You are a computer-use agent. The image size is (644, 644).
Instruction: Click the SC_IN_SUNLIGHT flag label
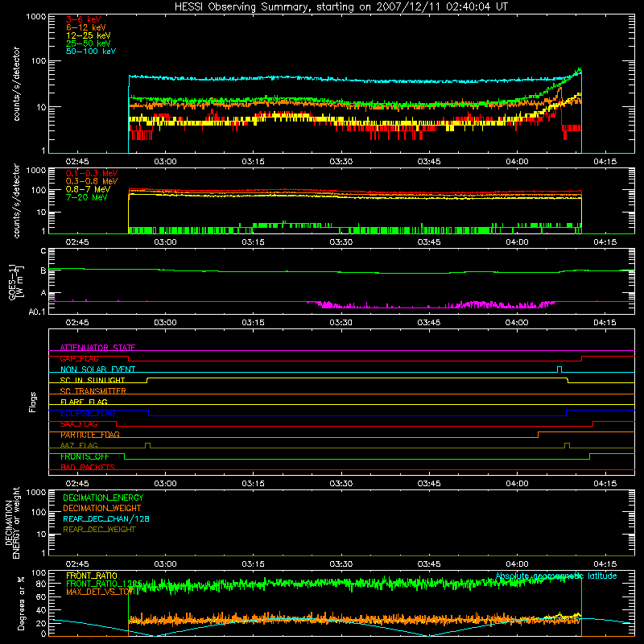tap(93, 380)
